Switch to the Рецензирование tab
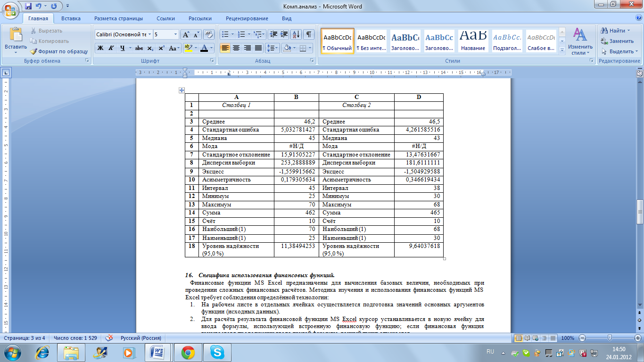The width and height of the screenshot is (644, 362). (x=247, y=18)
